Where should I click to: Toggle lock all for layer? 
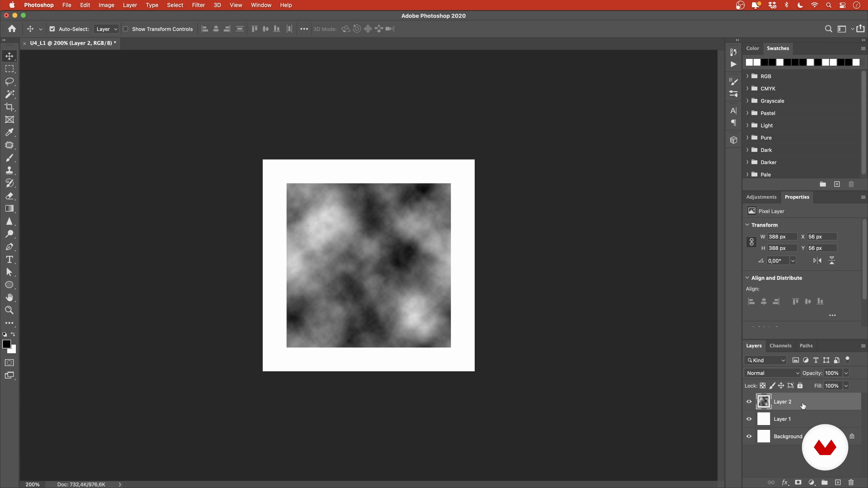tap(800, 386)
